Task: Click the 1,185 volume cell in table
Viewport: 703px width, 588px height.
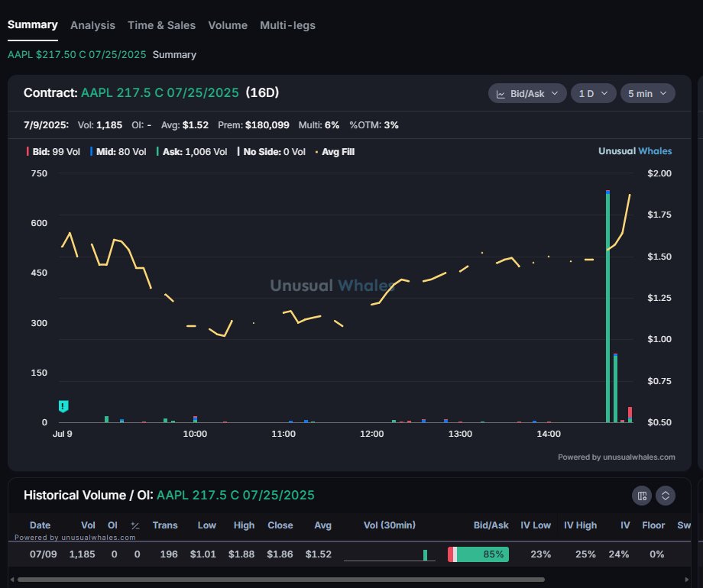Action: pos(82,554)
